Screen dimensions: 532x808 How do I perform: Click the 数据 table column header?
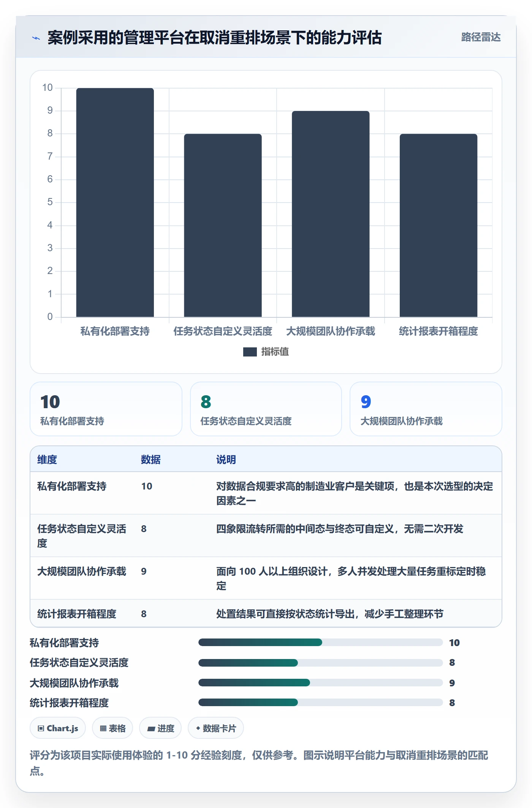pyautogui.click(x=150, y=459)
